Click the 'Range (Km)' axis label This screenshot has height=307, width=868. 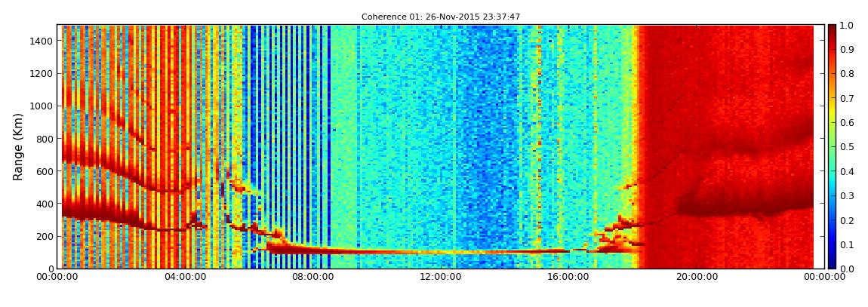(x=18, y=146)
